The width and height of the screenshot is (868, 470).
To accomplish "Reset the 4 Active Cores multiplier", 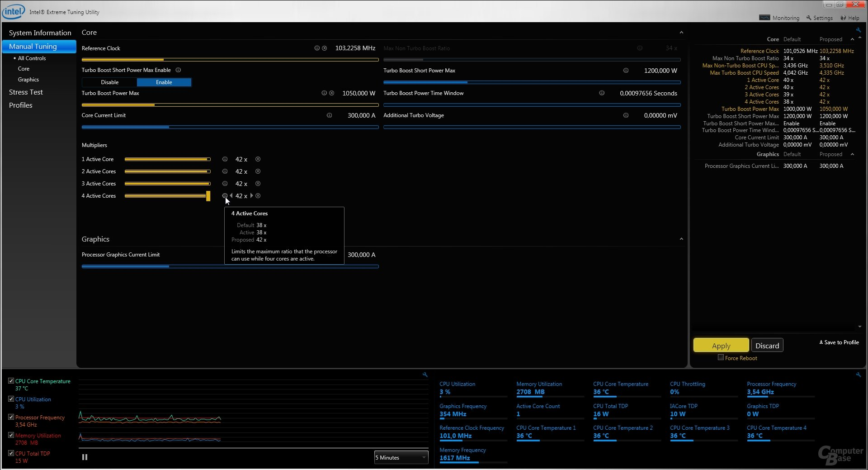I will (x=258, y=196).
